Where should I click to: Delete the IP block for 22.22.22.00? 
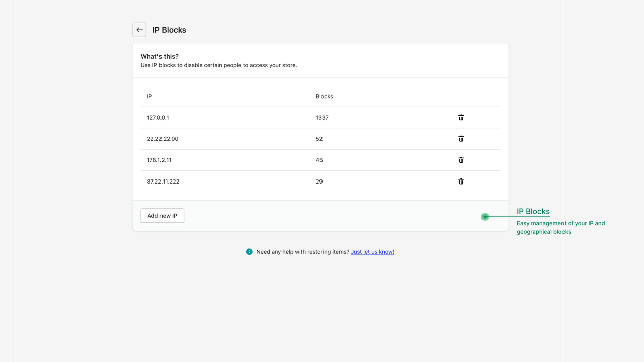(461, 138)
